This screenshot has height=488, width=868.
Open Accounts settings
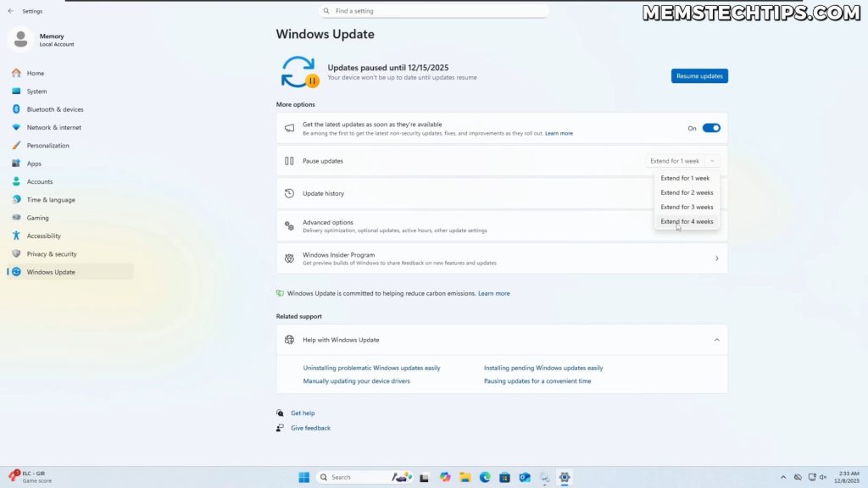coord(42,181)
